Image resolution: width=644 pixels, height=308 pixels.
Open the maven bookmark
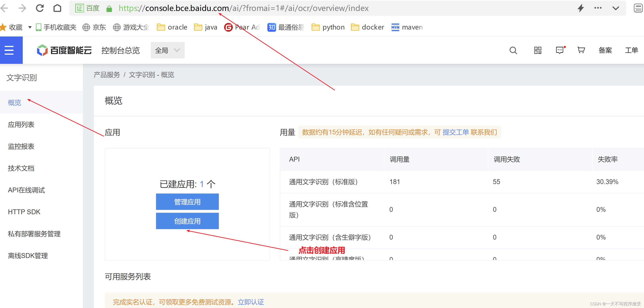(x=407, y=27)
